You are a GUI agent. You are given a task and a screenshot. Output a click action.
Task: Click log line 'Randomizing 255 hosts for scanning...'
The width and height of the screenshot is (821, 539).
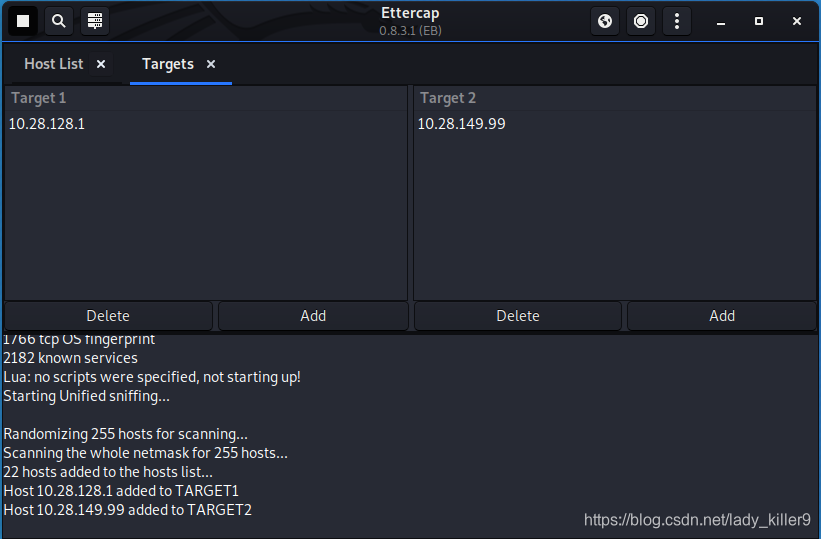[x=126, y=434]
